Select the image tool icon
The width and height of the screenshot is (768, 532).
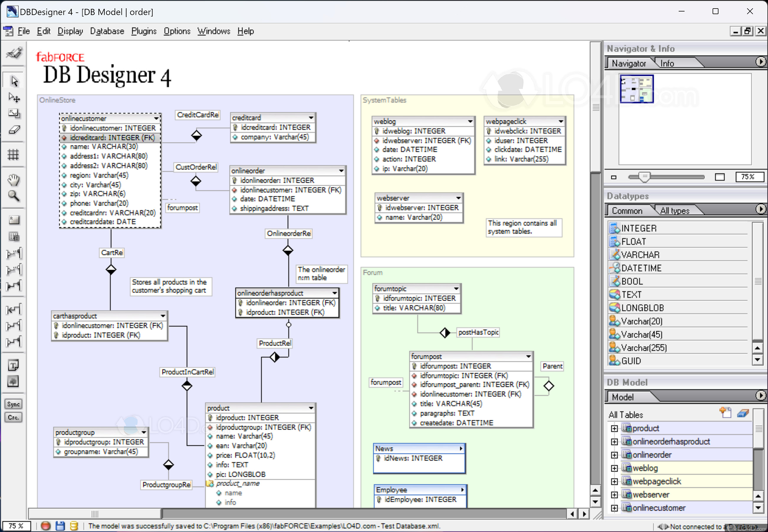(x=13, y=381)
